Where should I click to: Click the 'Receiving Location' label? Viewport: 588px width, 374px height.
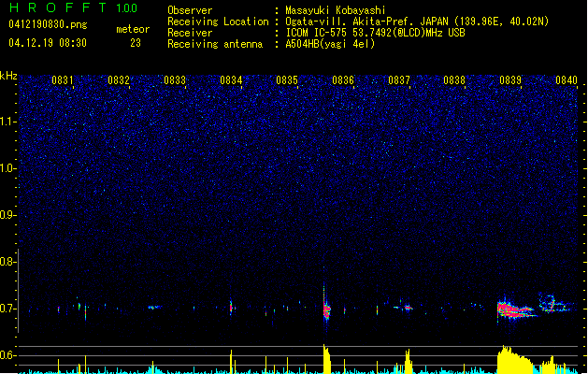pos(218,22)
